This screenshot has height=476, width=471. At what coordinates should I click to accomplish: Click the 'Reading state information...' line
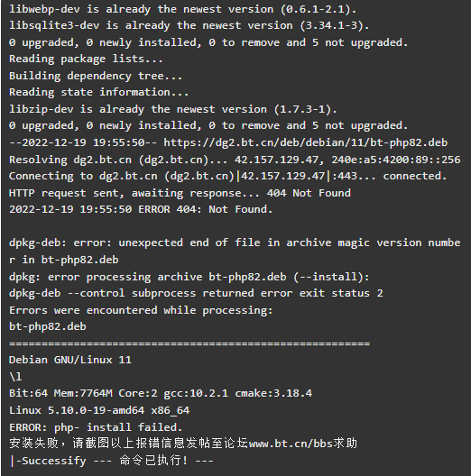99,92
